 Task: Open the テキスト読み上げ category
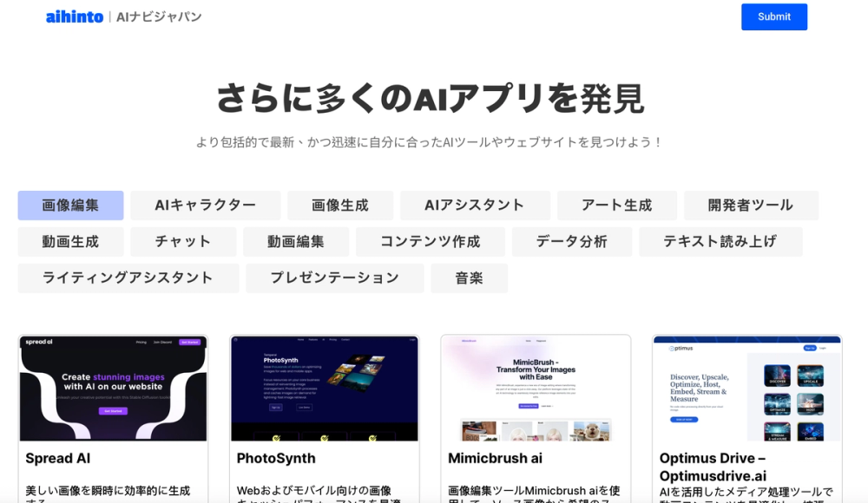point(720,241)
